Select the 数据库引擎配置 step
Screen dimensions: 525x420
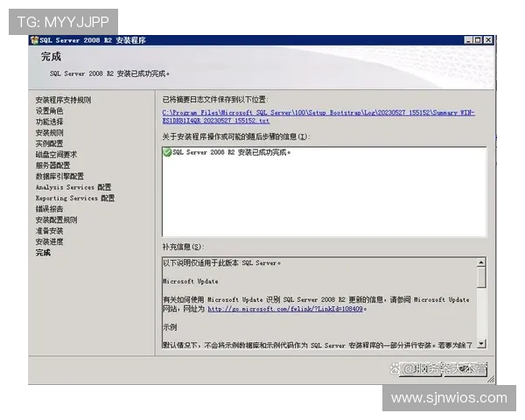[x=59, y=176]
